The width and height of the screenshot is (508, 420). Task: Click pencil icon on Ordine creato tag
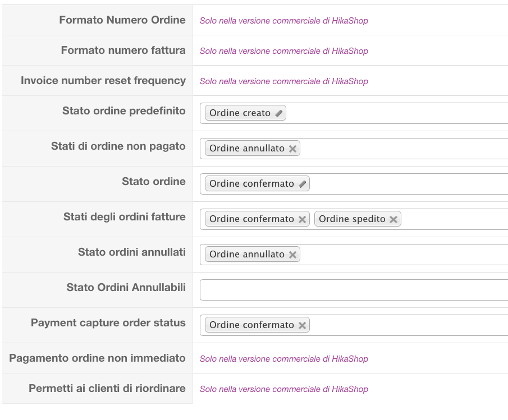click(x=279, y=113)
